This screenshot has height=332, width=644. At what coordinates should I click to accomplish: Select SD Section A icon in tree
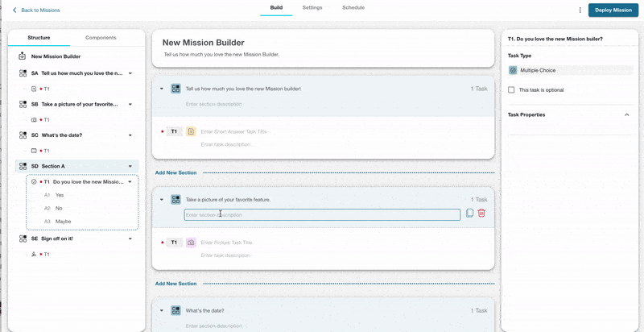pos(23,167)
